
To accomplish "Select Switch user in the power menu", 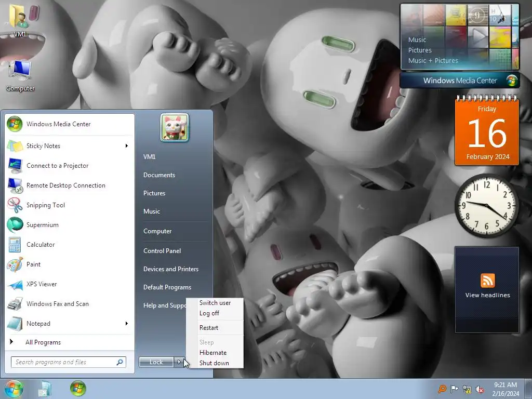I will tap(215, 303).
